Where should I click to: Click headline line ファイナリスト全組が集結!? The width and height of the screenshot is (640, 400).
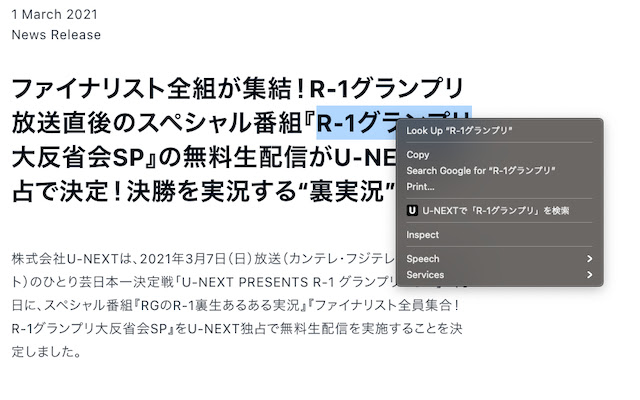159,89
